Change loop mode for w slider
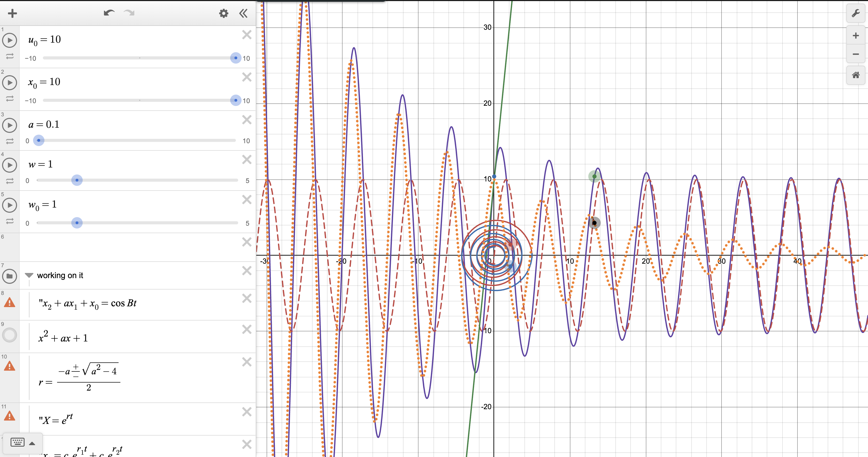The width and height of the screenshot is (868, 457). coord(10,181)
